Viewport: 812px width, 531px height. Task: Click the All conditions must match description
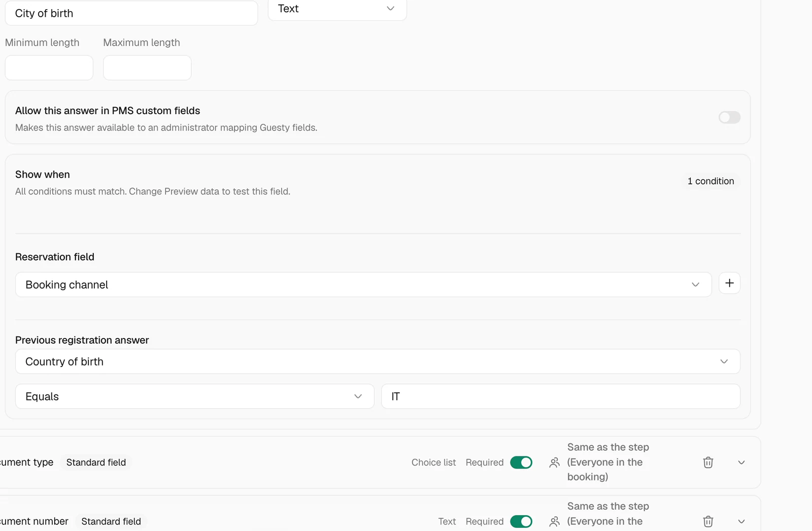(153, 191)
